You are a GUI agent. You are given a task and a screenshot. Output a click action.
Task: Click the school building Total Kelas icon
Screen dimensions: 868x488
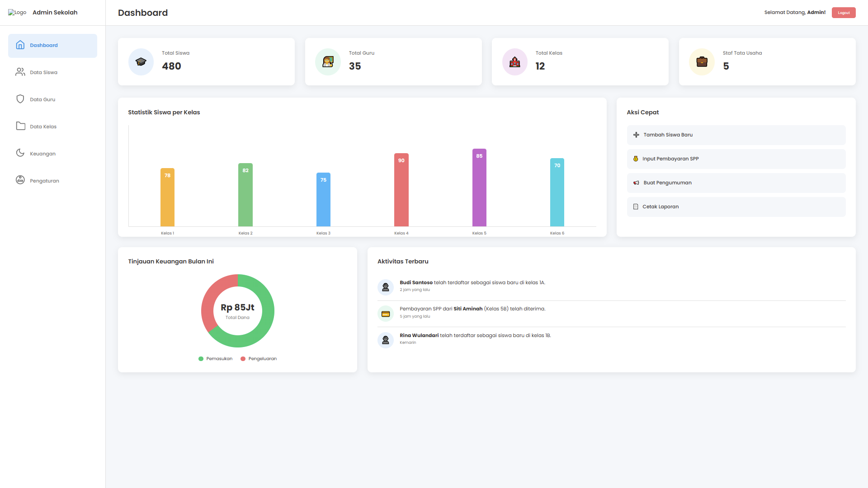click(514, 62)
